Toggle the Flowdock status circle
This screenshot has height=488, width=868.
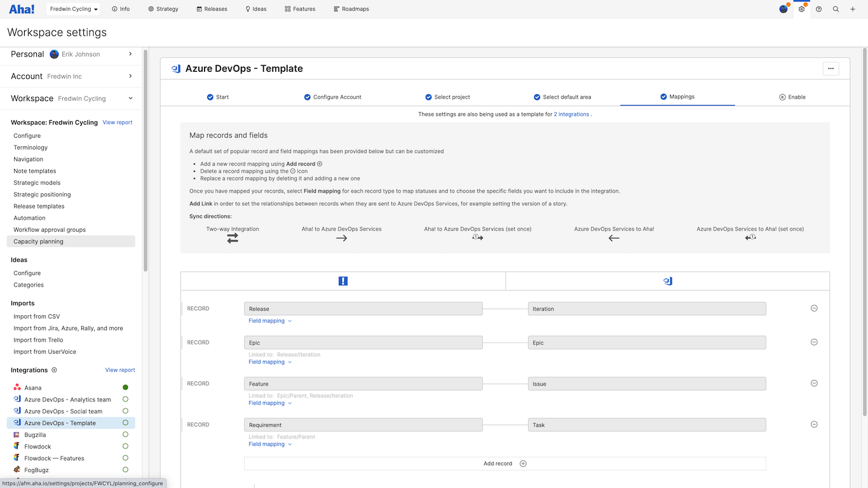click(125, 446)
